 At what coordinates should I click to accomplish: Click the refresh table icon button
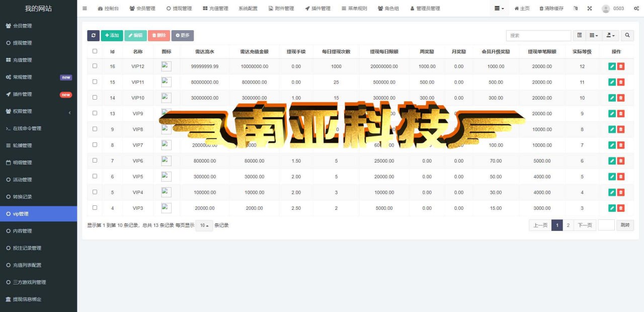click(x=93, y=35)
